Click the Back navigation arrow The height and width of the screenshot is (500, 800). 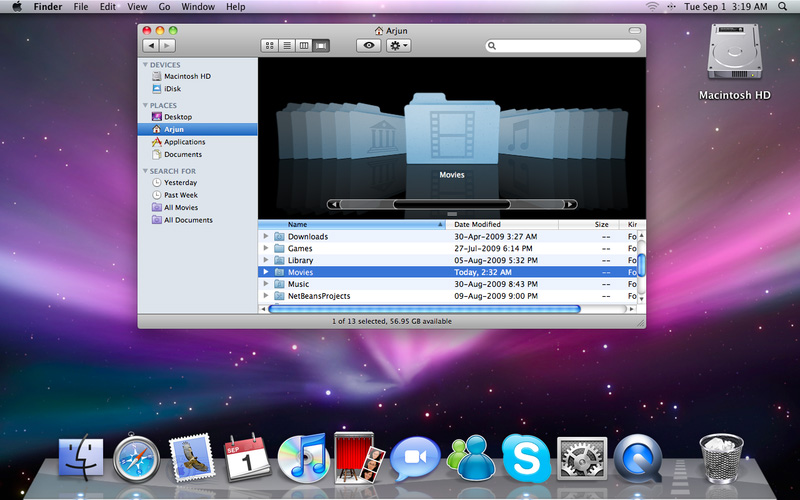point(151,46)
